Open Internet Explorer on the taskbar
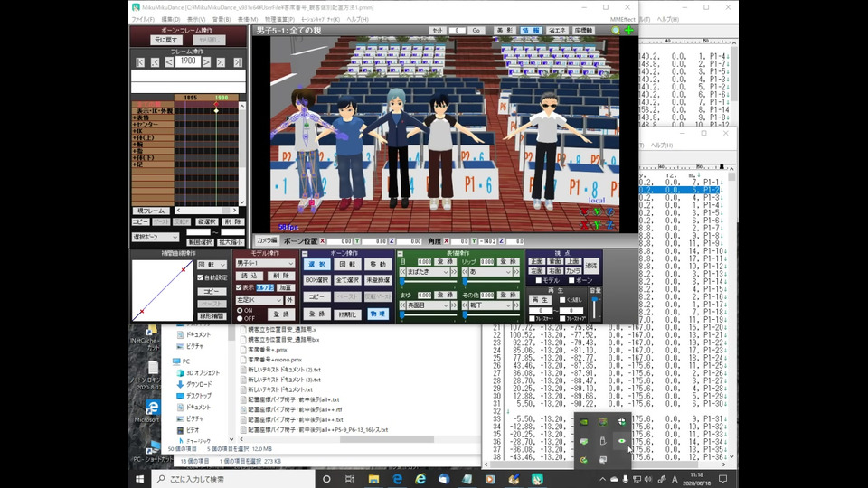Screen dimensions: 868x488 [420, 479]
